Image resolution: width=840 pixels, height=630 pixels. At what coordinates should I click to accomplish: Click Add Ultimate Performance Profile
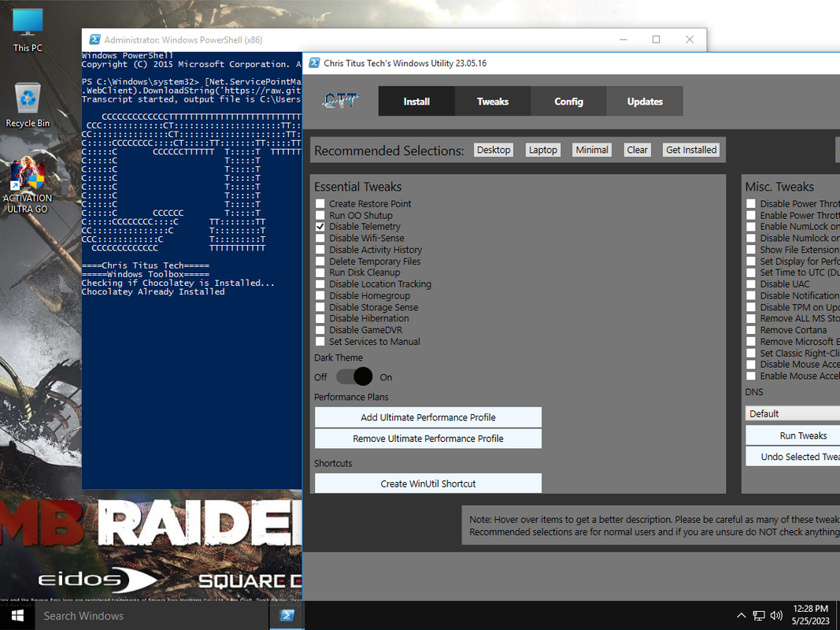[x=428, y=417]
